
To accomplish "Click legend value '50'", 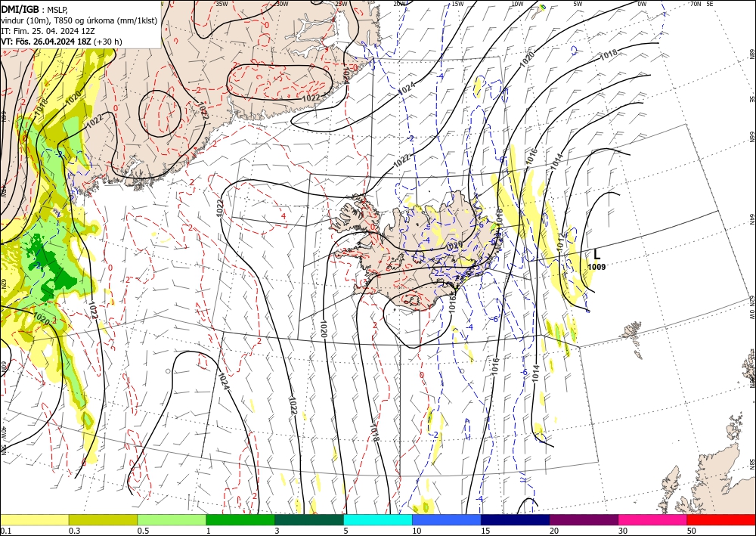I will pos(692,531).
